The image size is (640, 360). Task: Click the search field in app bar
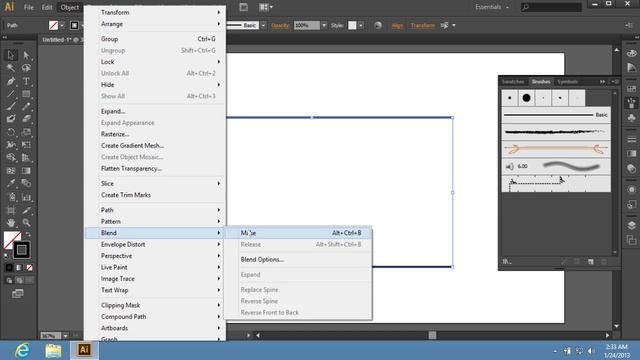[x=551, y=7]
